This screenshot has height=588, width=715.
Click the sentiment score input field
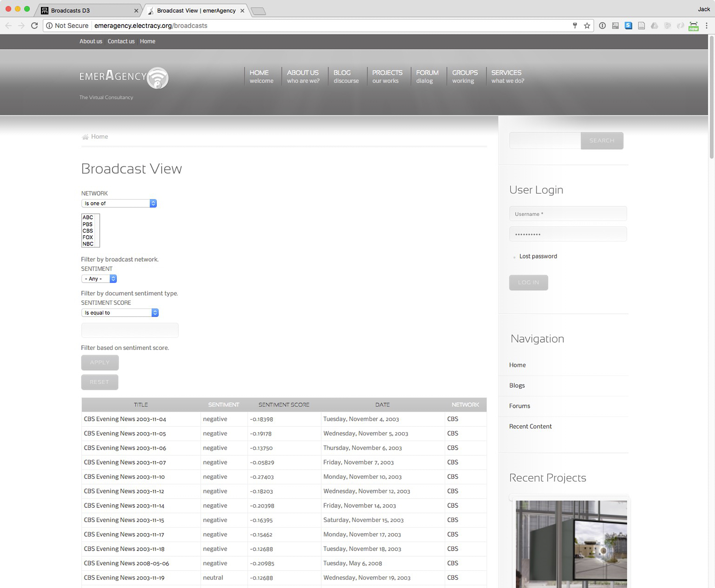(130, 330)
